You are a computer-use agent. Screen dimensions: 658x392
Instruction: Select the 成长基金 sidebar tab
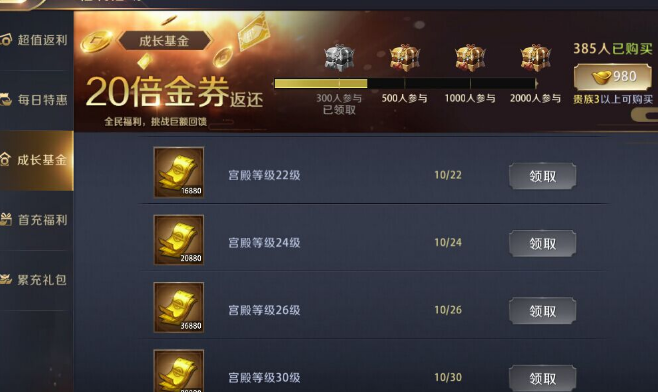(37, 160)
